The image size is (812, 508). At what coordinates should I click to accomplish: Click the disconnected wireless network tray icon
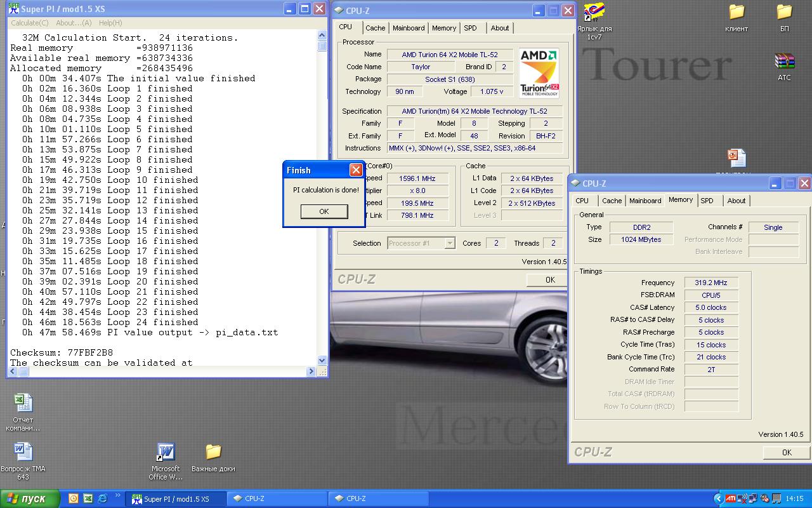click(x=742, y=498)
